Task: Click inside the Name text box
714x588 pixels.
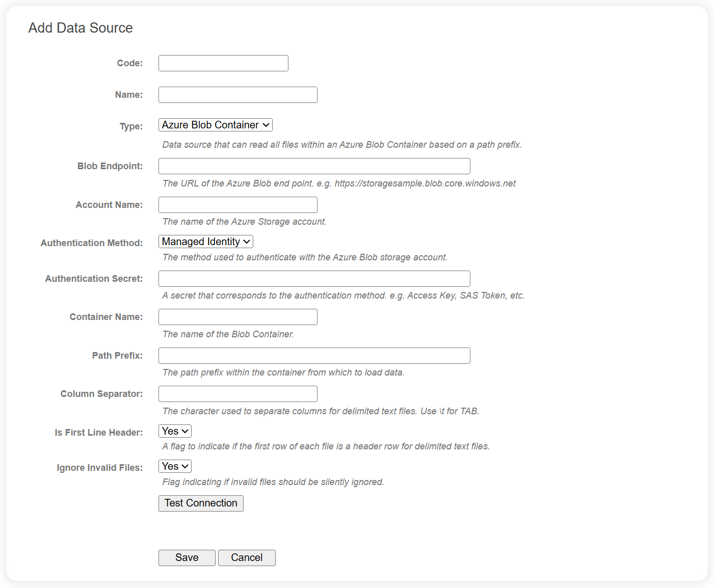Action: tap(237, 94)
